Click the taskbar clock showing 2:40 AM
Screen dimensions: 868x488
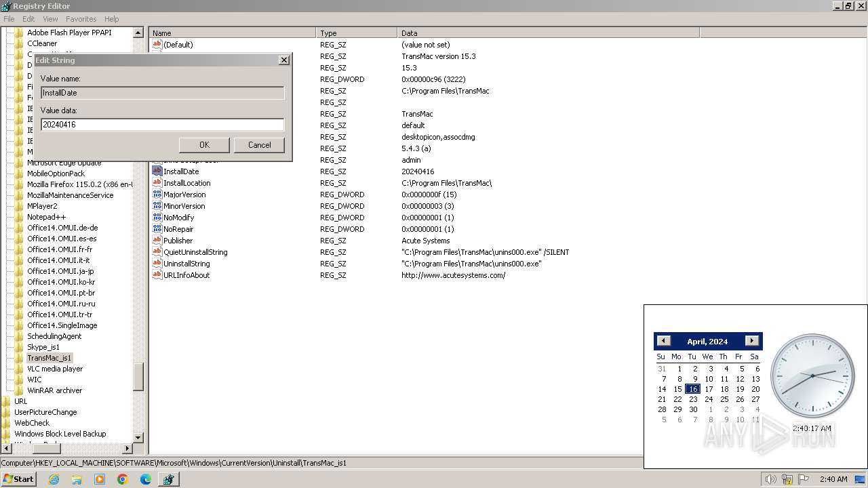click(833, 479)
